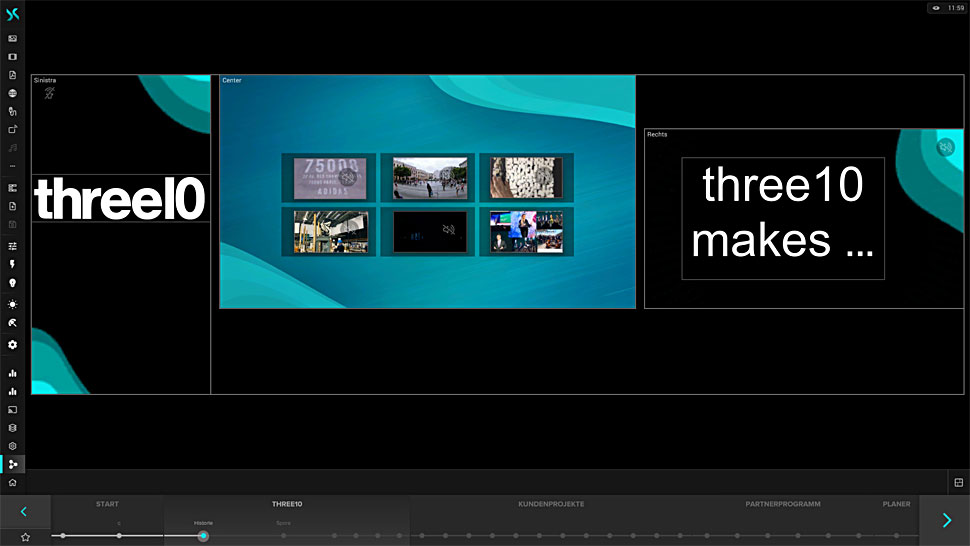Expand more options with the ellipsis icon
The image size is (970, 546).
[x=12, y=166]
